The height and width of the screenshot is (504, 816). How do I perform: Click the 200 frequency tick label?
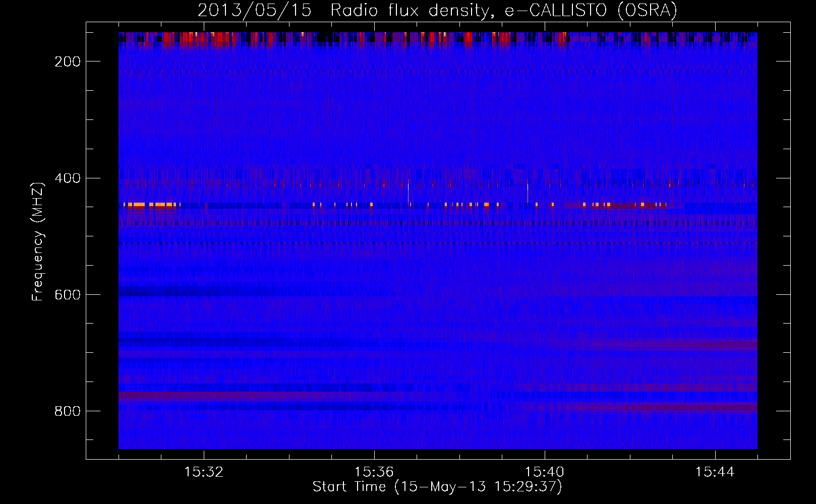(68, 61)
